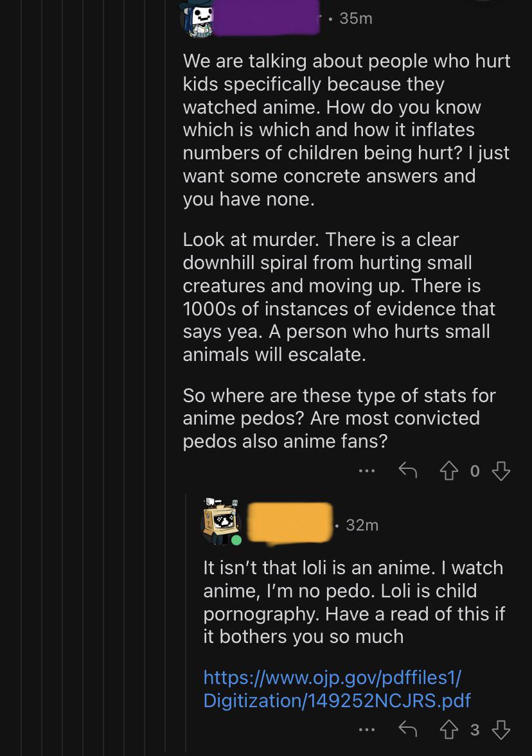Reply to the 32m-old comment
This screenshot has height=756, width=532.
[x=408, y=729]
